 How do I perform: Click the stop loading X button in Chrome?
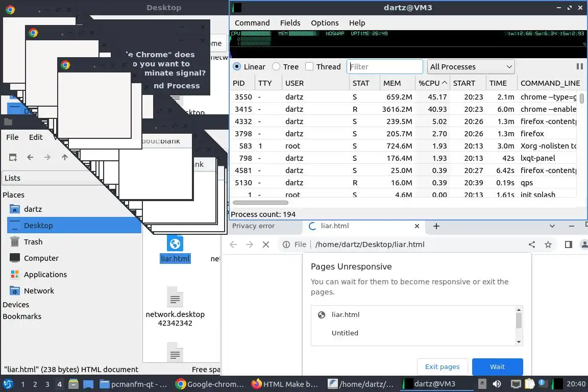tap(266, 244)
